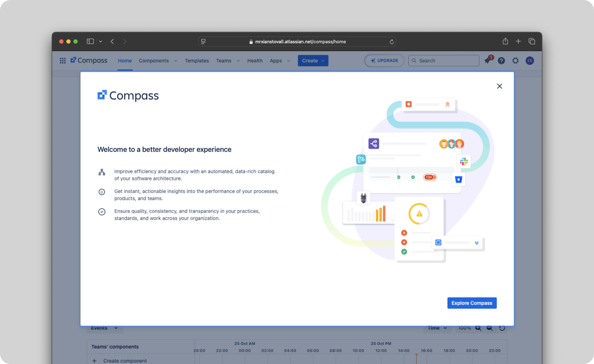Image resolution: width=594 pixels, height=364 pixels.
Task: Click the Bitbucket icon in the illustration
Action: tap(458, 179)
